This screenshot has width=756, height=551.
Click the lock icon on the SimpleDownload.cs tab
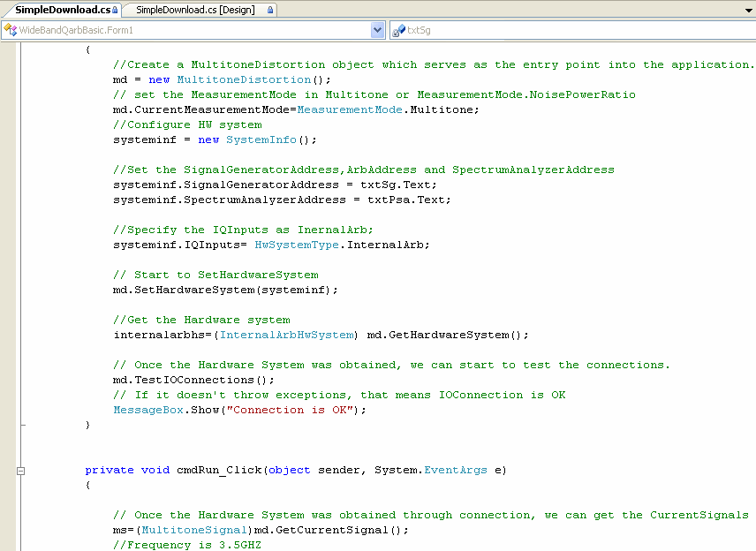pyautogui.click(x=113, y=8)
